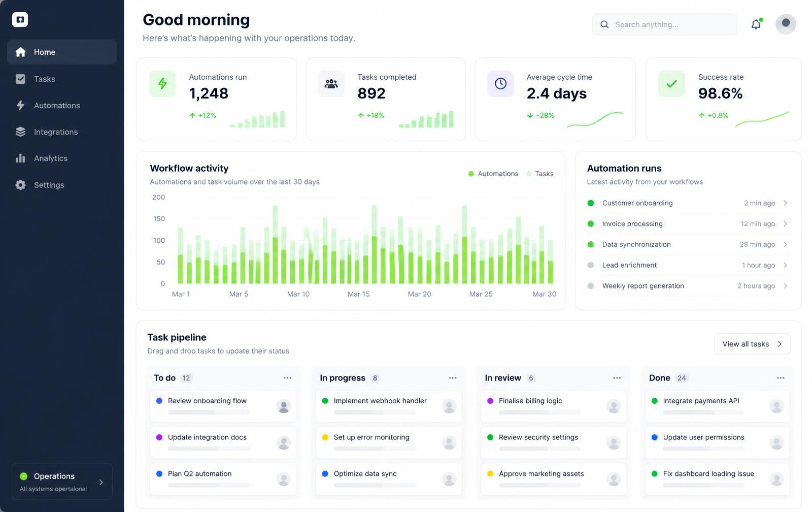This screenshot has height=512, width=812.
Task: Click the Success rate checkmark icon
Action: (x=671, y=84)
